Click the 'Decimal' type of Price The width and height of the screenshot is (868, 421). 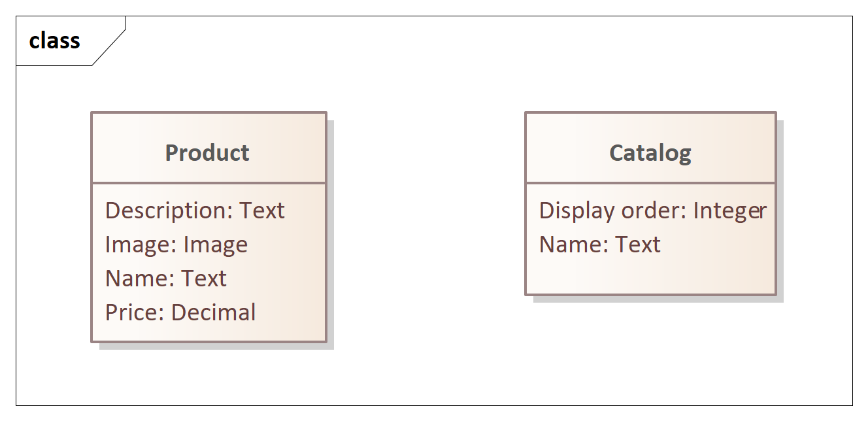point(214,312)
